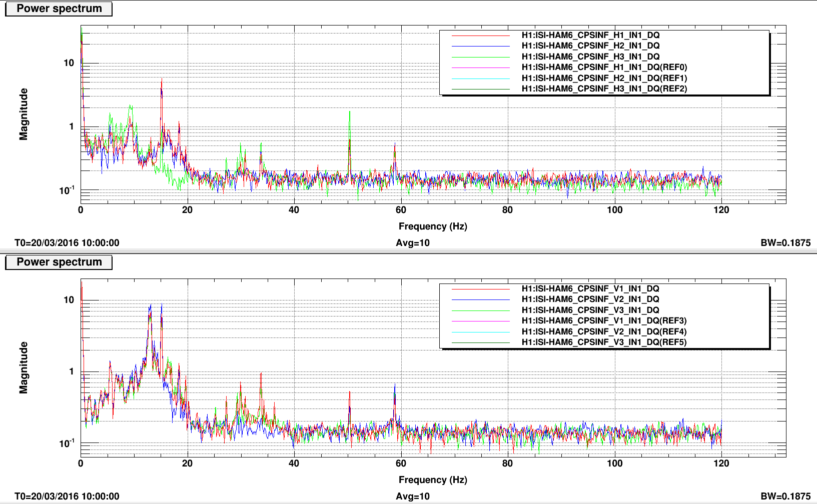This screenshot has height=504, width=817.
Task: Click the 60 tick on the top frequency axis
Action: click(401, 210)
